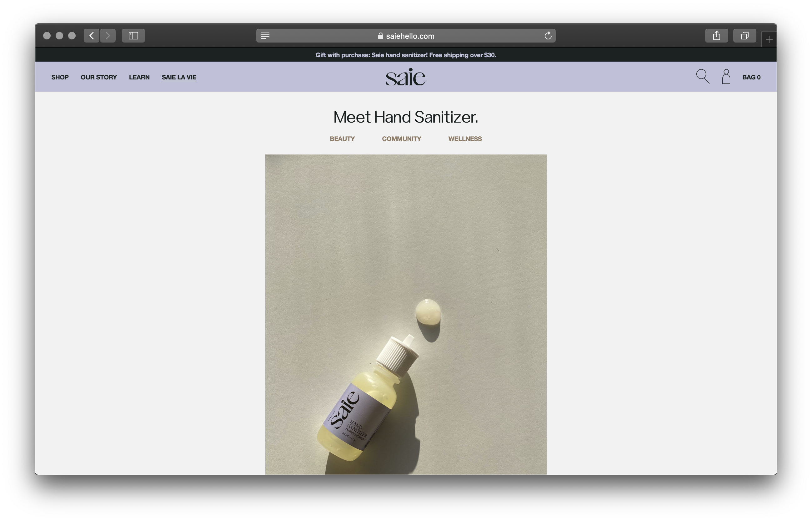Open the account profile icon
The image size is (812, 521).
coord(726,76)
